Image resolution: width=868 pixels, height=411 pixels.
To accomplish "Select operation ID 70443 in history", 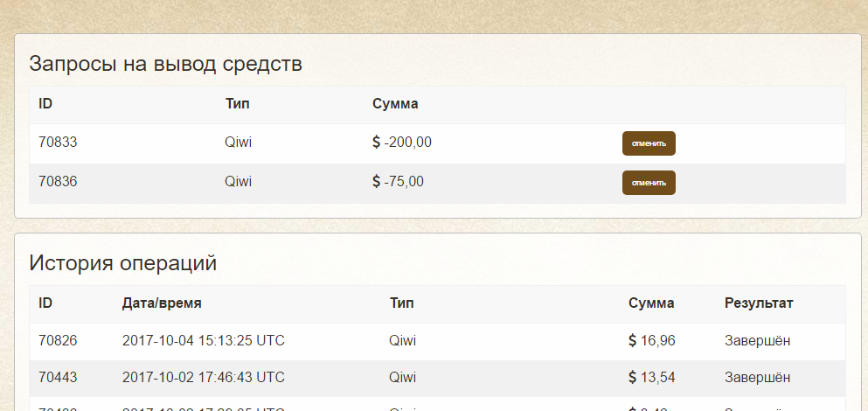I will (59, 378).
